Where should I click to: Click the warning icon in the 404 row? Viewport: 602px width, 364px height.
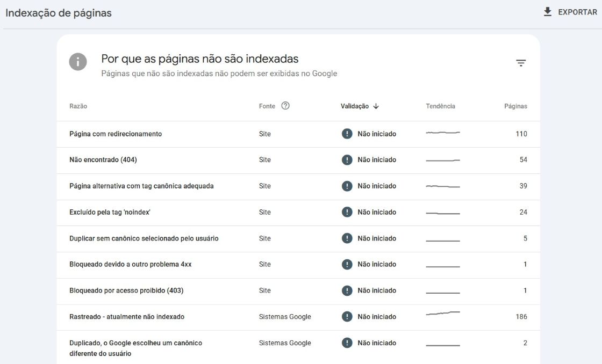click(x=347, y=160)
